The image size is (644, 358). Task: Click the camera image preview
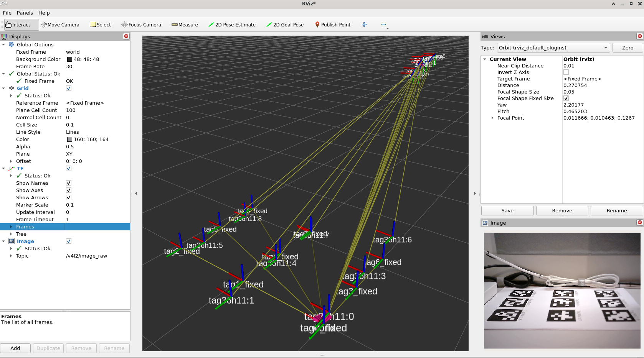tap(561, 291)
